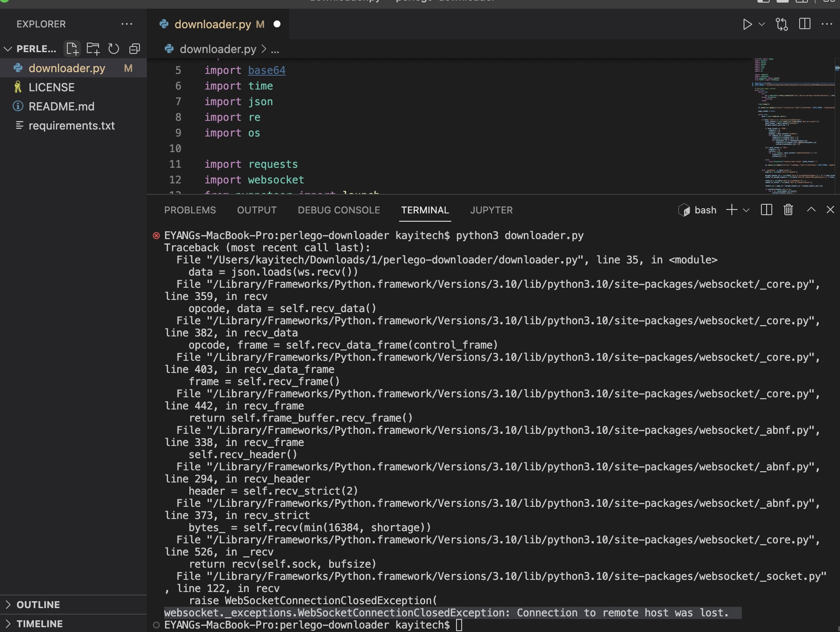Open the source control changes icon
This screenshot has height=632, width=840.
click(x=782, y=24)
